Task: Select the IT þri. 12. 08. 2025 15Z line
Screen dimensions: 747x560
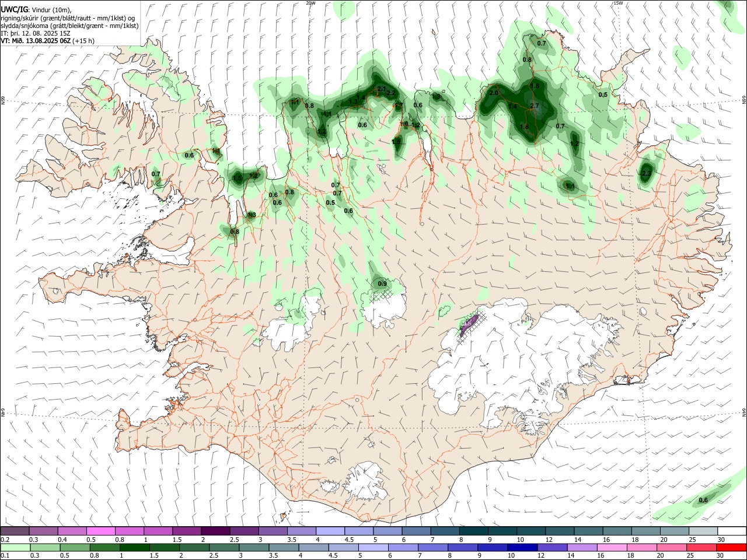Action: coord(36,33)
